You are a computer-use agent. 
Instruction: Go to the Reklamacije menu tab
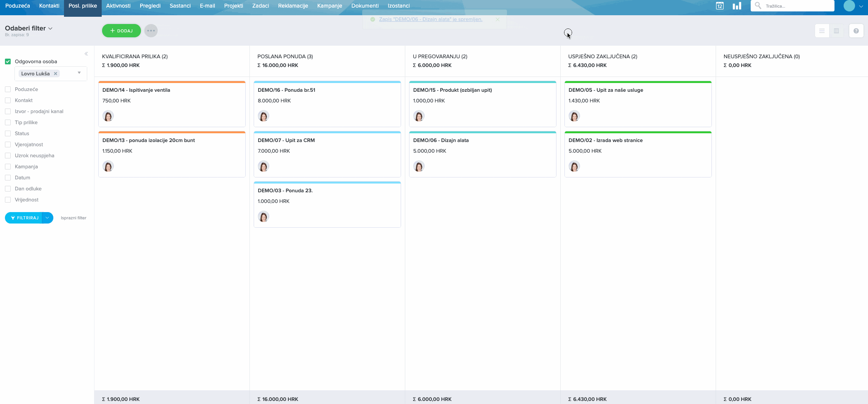point(293,6)
